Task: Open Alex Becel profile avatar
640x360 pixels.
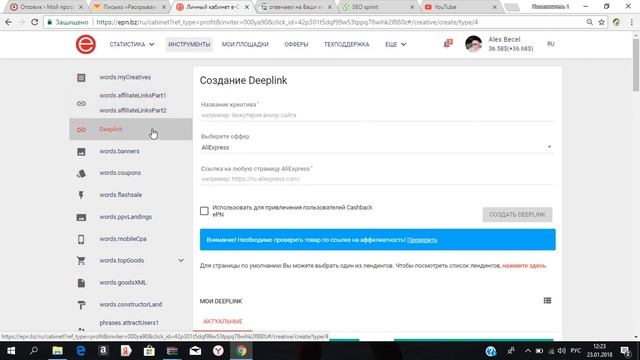Action: coord(473,44)
